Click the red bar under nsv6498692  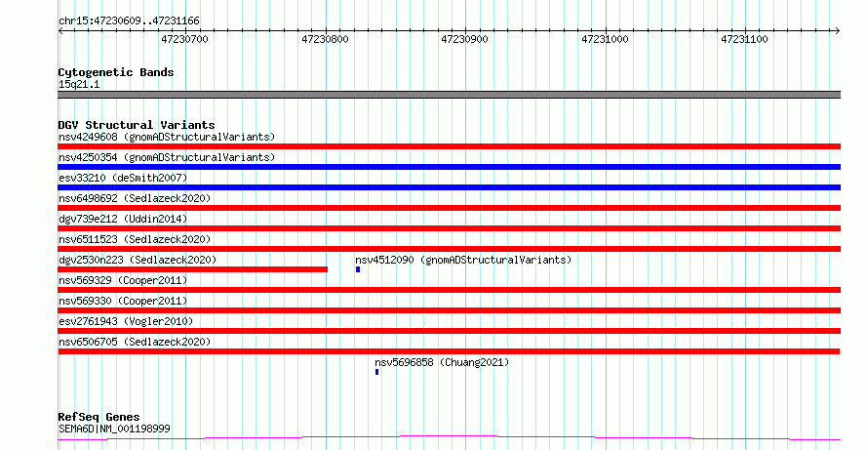tap(449, 208)
